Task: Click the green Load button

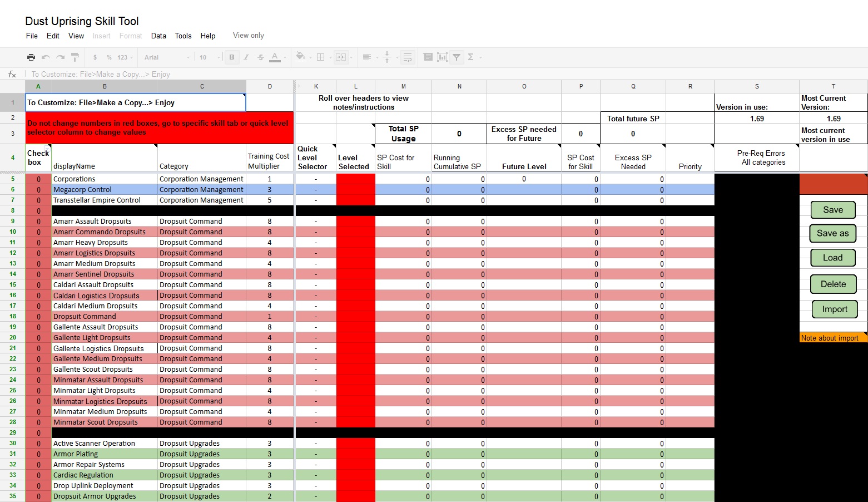Action: (832, 258)
